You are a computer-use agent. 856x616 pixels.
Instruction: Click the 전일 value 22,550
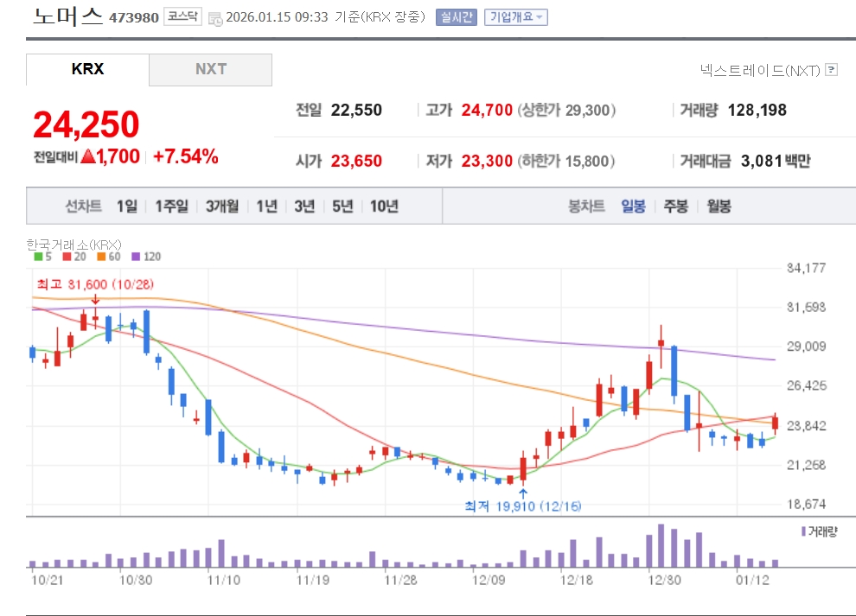pos(356,111)
